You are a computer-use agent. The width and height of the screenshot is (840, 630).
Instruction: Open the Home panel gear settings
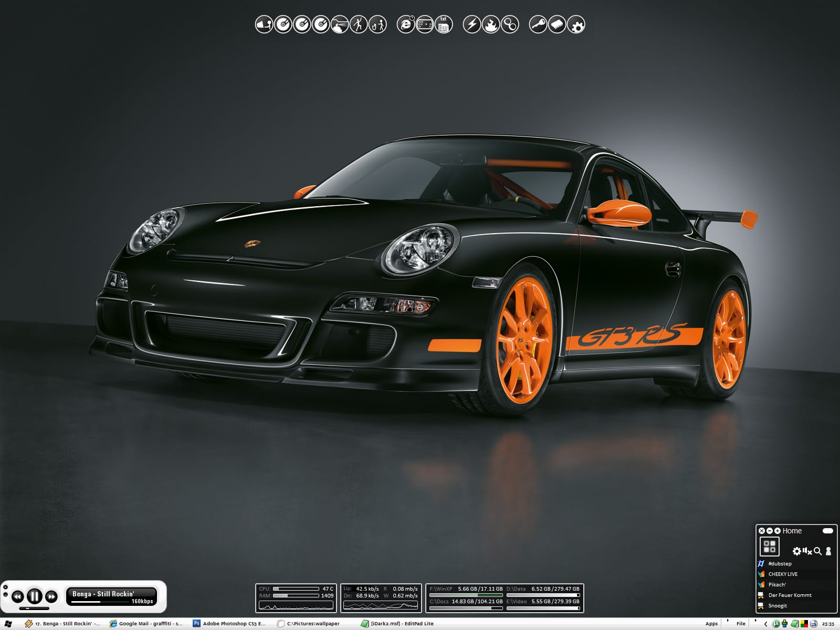tap(797, 551)
